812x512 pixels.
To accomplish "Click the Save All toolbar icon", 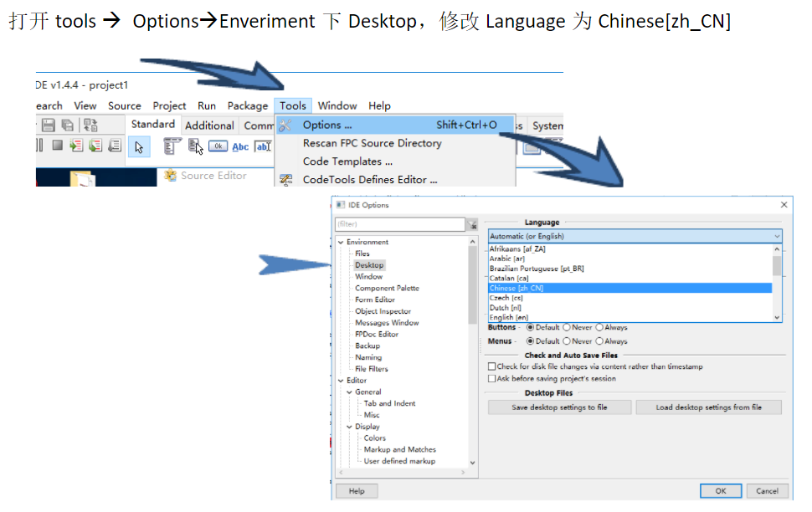I will (x=67, y=125).
